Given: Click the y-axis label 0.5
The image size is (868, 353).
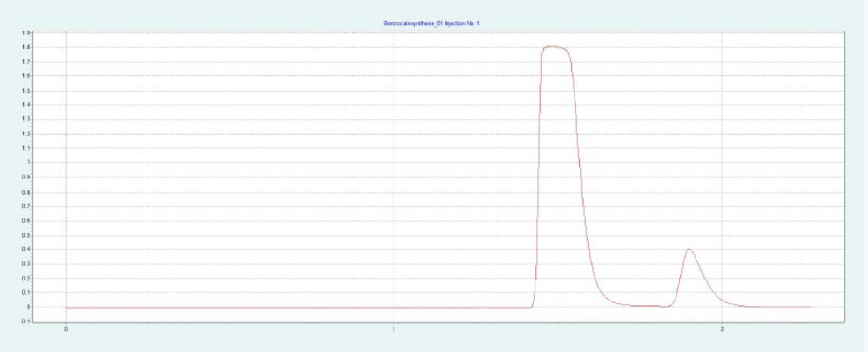Looking at the screenshot, I should (x=25, y=235).
